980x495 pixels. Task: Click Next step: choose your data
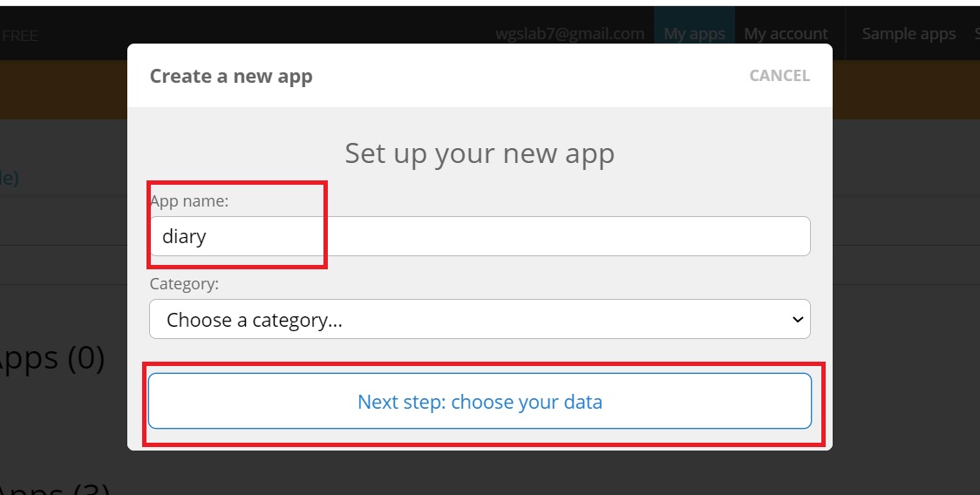480,401
